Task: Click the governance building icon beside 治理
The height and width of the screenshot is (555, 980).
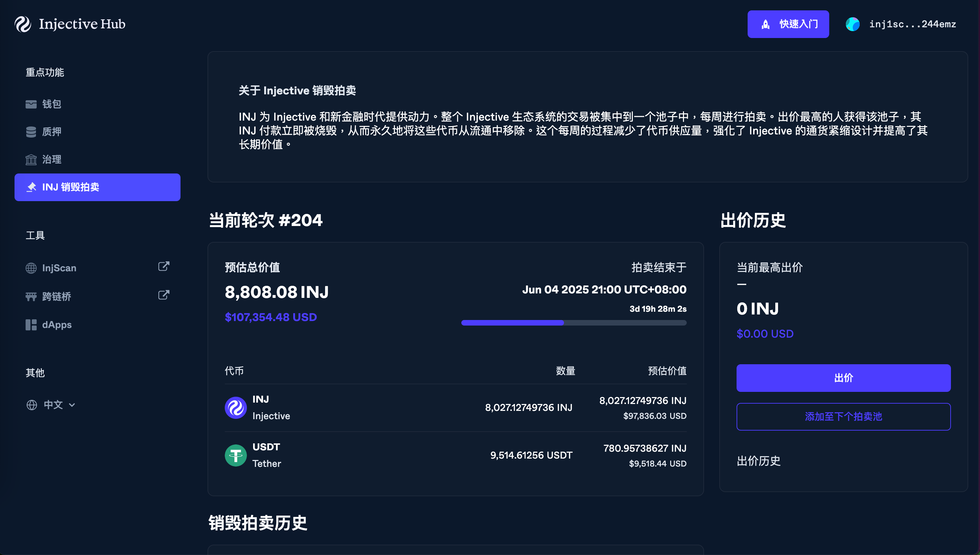Action: 31,159
